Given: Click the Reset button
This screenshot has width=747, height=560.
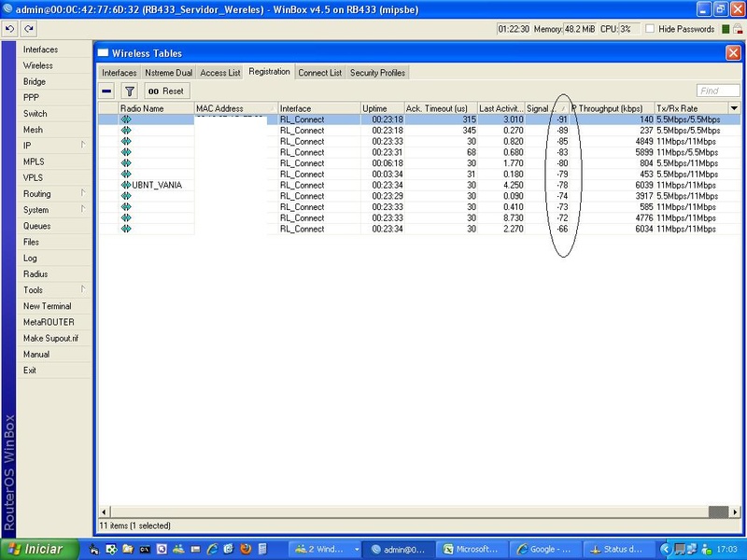Looking at the screenshot, I should pyautogui.click(x=167, y=91).
